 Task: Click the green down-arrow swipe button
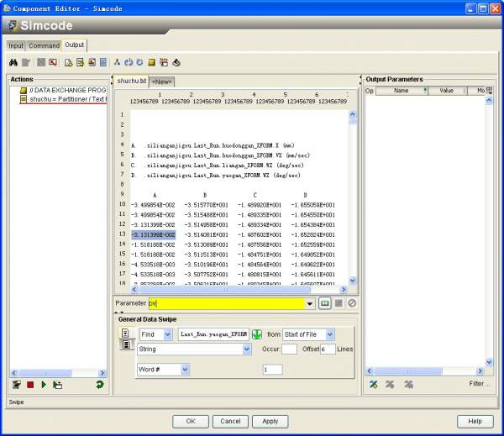257,334
